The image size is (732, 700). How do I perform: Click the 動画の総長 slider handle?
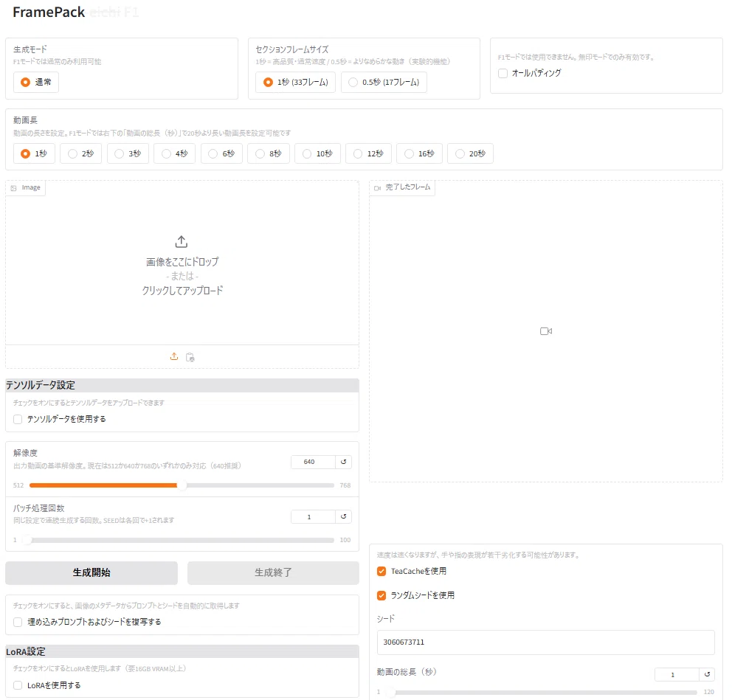pos(391,692)
